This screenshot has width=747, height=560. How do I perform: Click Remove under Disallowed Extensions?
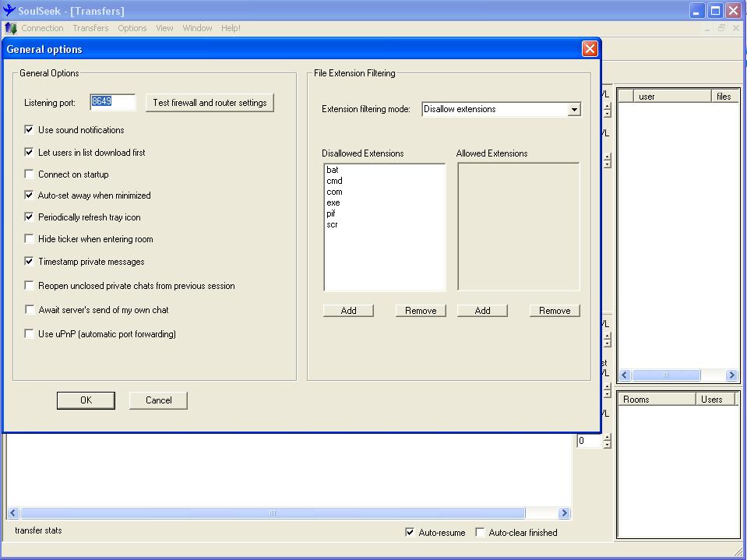tap(421, 311)
